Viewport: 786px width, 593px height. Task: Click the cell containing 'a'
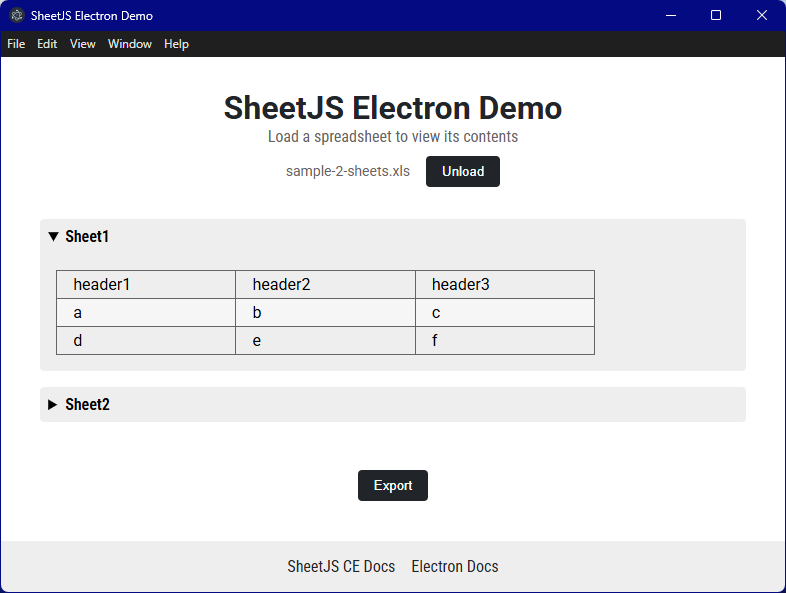pyautogui.click(x=146, y=313)
